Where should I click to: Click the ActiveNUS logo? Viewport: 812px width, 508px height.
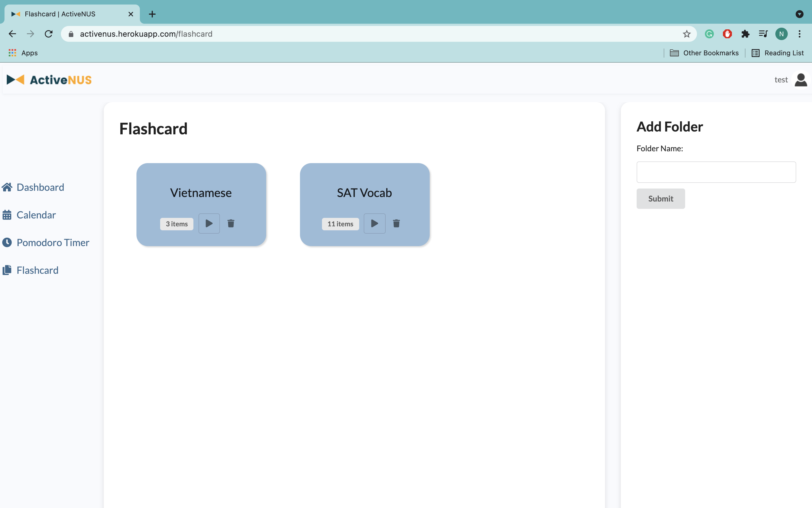coord(49,80)
